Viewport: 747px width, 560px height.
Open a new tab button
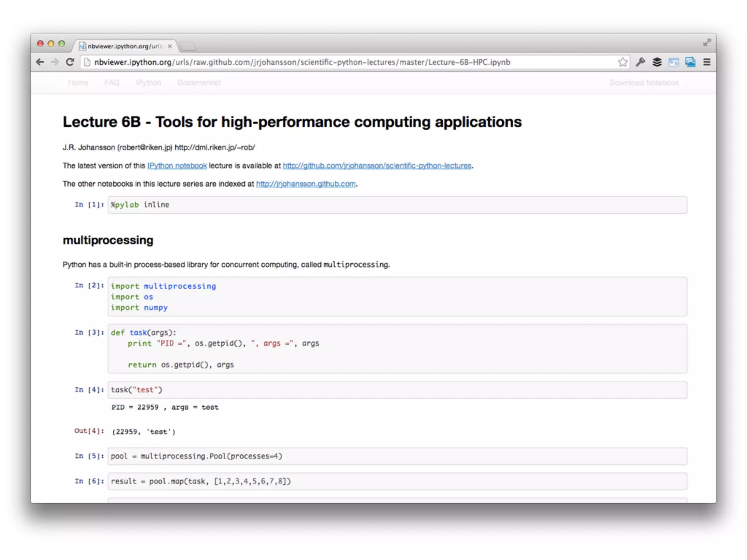(x=188, y=46)
